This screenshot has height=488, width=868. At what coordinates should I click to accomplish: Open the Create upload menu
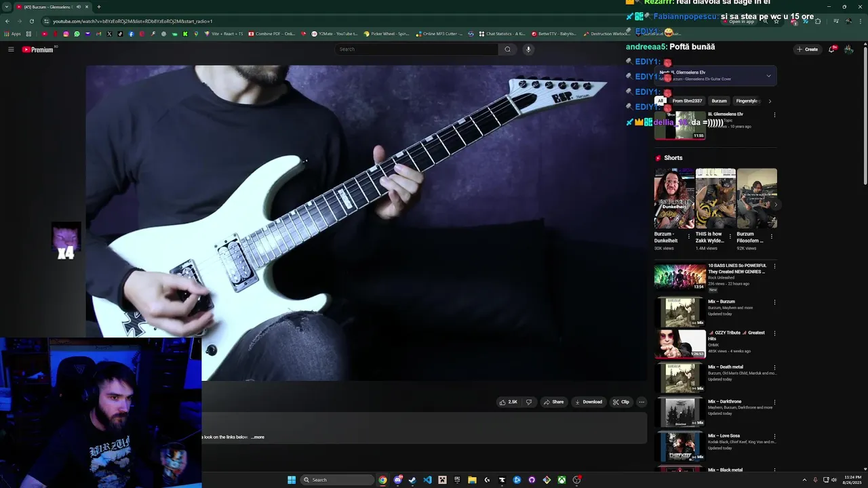coord(807,49)
